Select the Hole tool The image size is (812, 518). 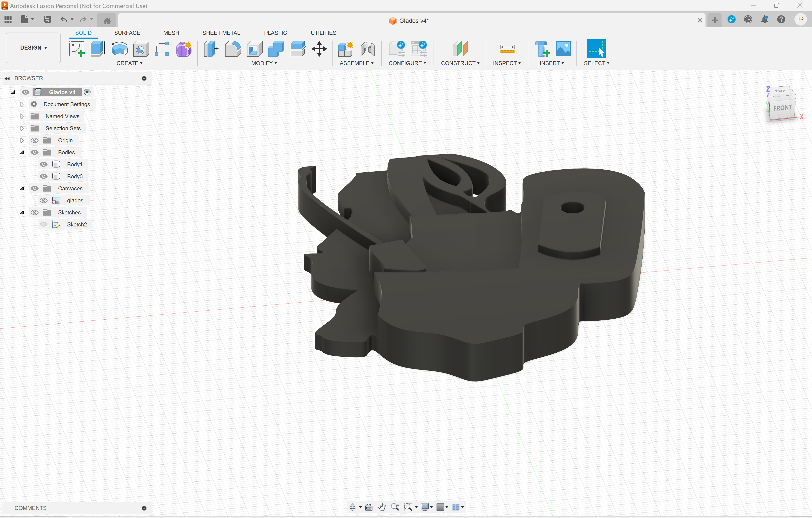click(141, 49)
